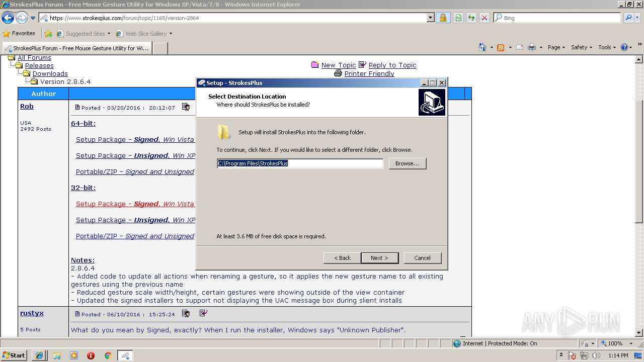Click the Browse... folder button
This screenshot has height=362, width=644.
tap(407, 163)
